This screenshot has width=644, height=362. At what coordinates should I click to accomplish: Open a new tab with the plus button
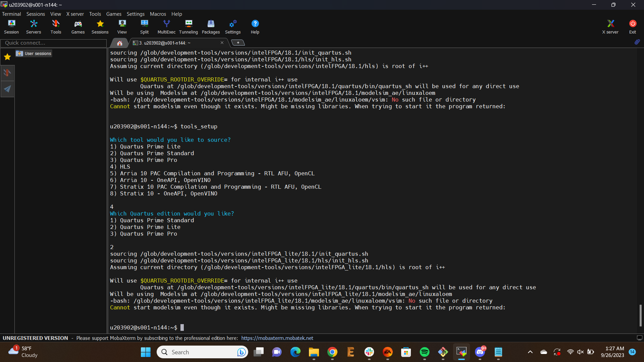pyautogui.click(x=238, y=43)
